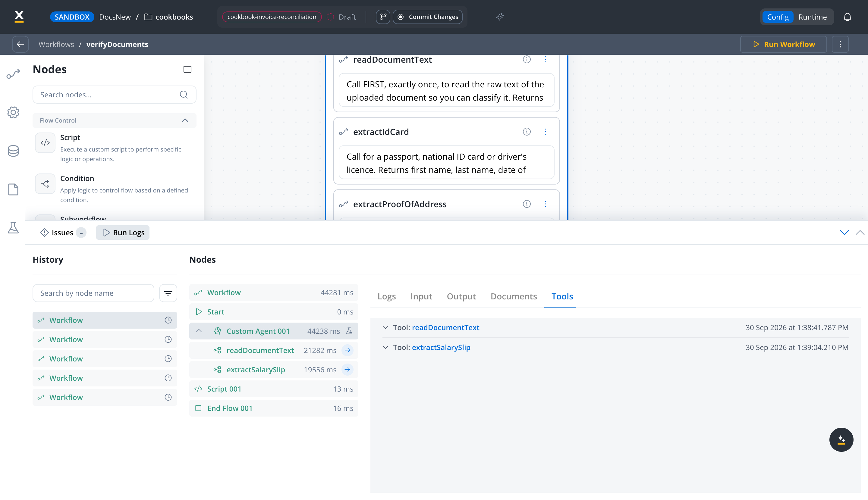Switch to the Documents tab

tap(513, 296)
